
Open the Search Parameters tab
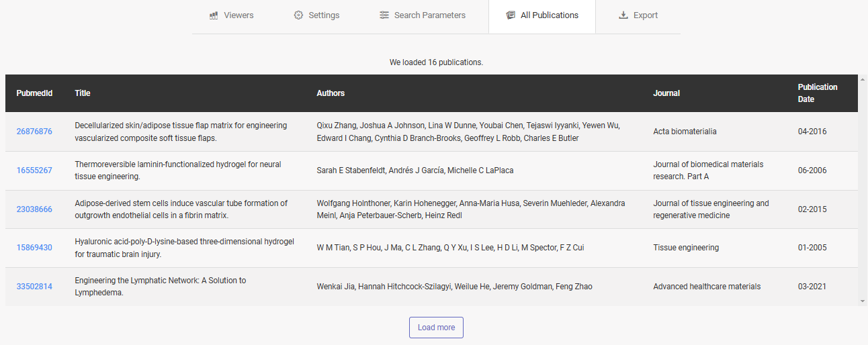[x=422, y=15]
